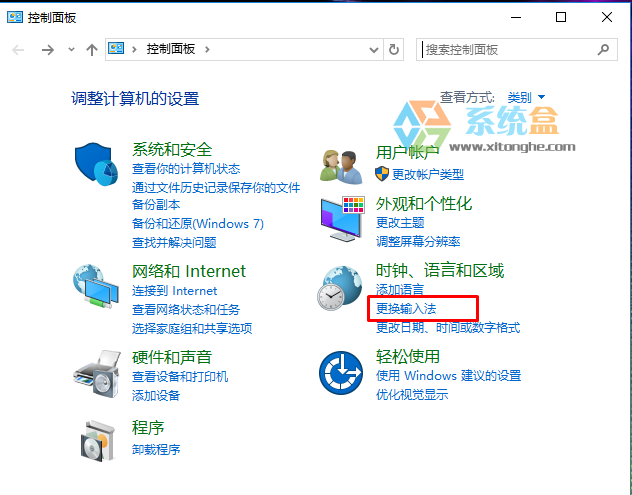The image size is (632, 495).
Task: Open 查看网络状态和任务 link
Action: click(186, 310)
